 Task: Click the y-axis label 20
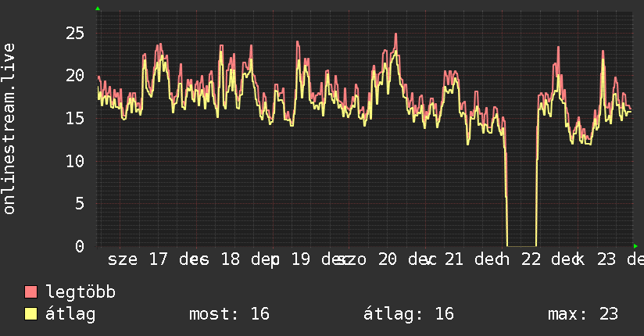[x=75, y=76]
